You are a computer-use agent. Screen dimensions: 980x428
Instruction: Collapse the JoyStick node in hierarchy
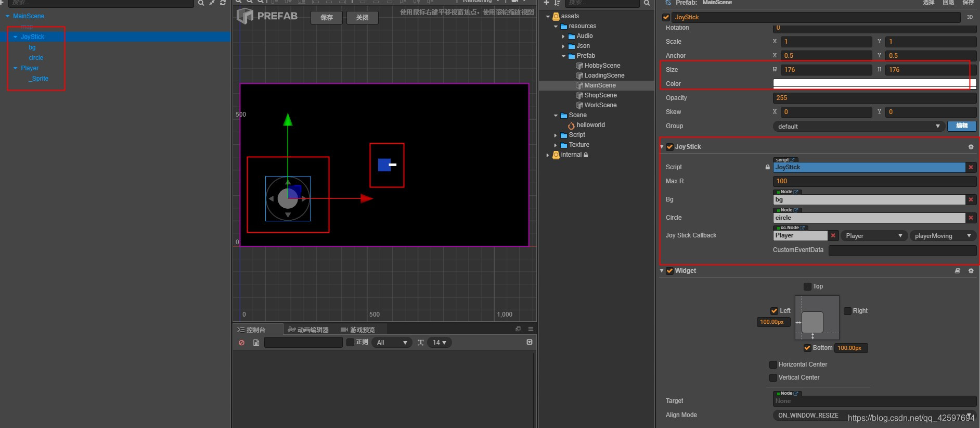coord(16,37)
